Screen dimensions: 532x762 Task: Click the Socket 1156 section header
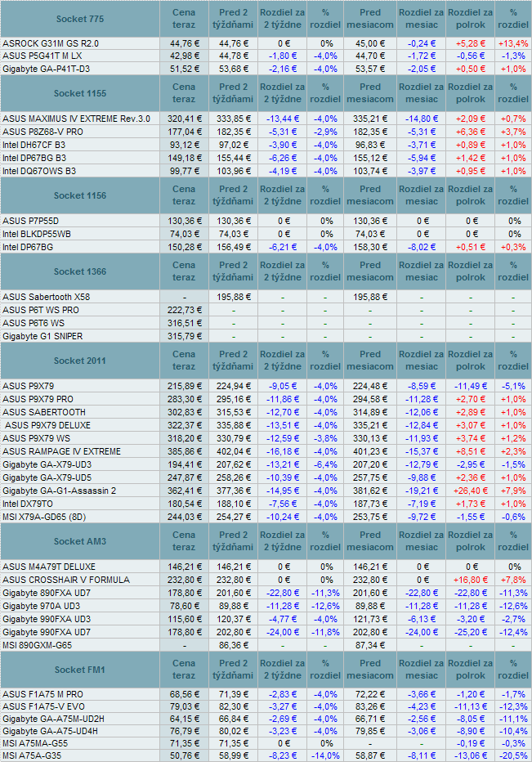point(80,195)
